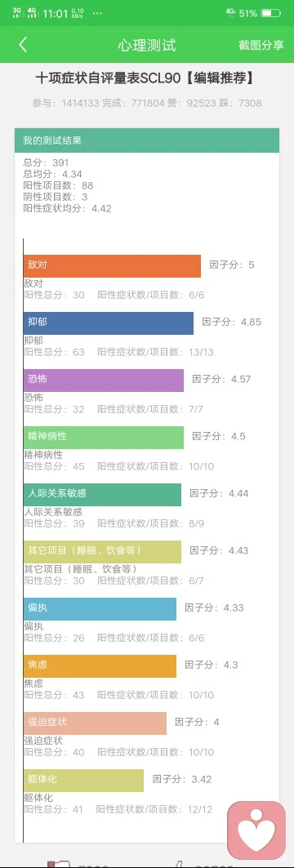Image resolution: width=294 pixels, height=868 pixels.
Task: Tap the three-dots status bar icon
Action: tap(97, 13)
